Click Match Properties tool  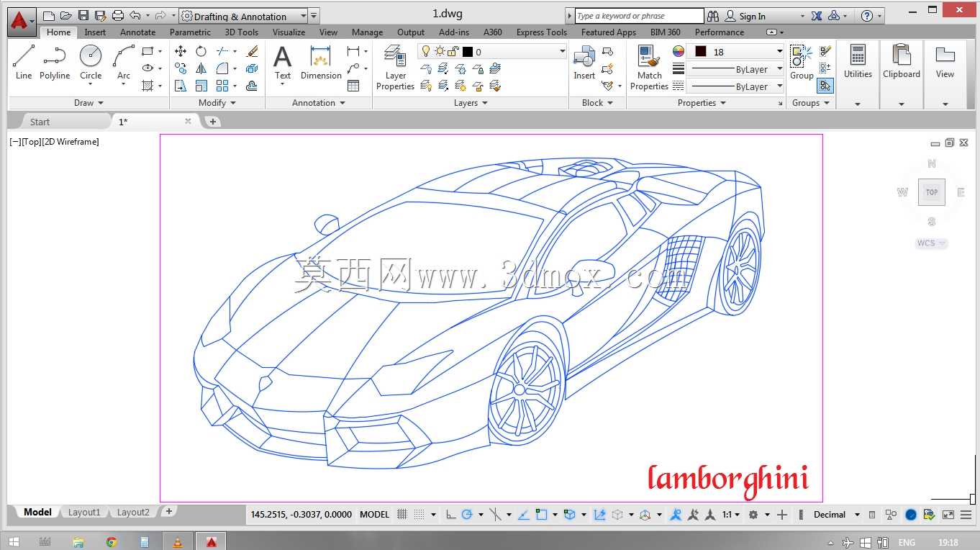(649, 68)
